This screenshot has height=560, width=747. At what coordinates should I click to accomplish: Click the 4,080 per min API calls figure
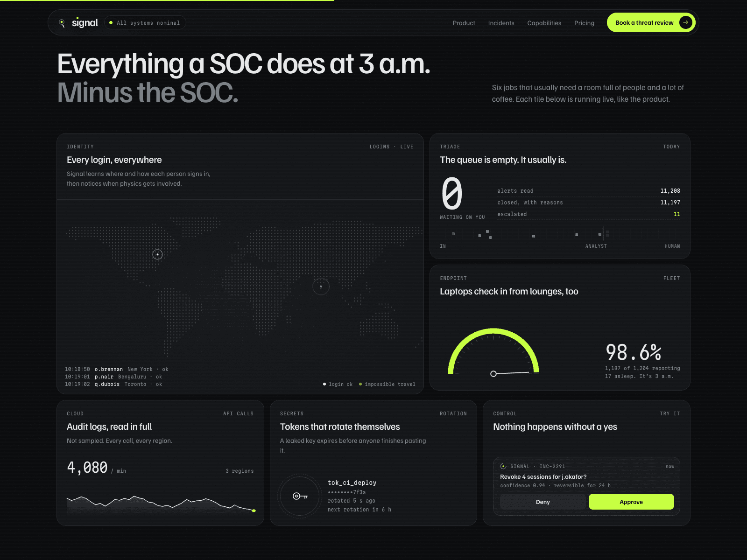coord(87,467)
